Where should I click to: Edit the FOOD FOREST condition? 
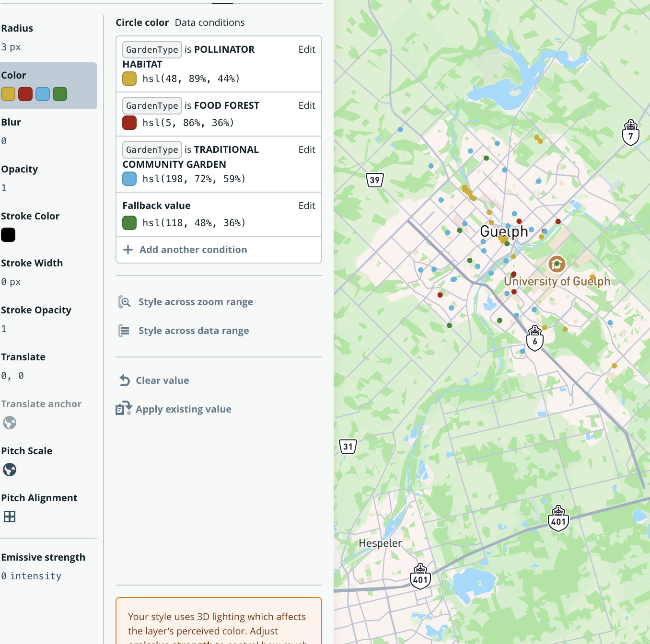[306, 105]
